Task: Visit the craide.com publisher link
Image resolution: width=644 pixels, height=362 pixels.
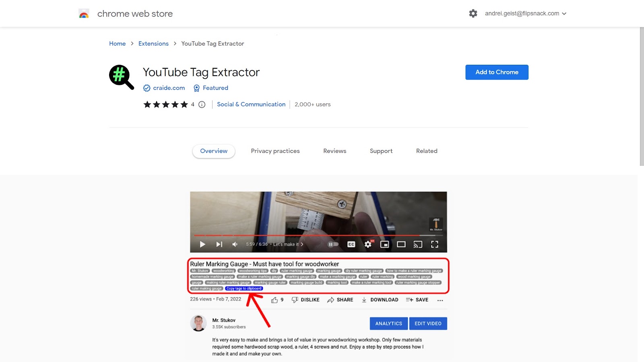Action: (169, 88)
